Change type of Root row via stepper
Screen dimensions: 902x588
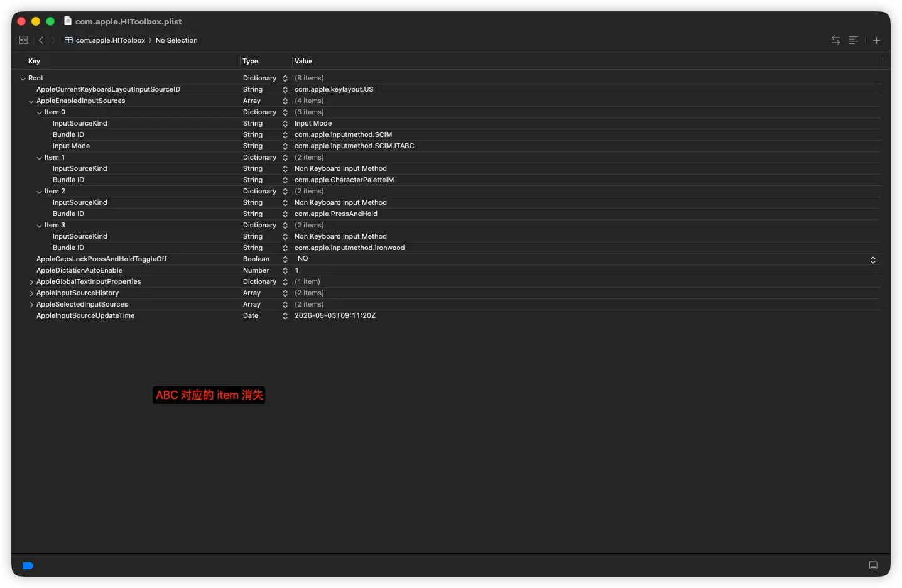[x=285, y=79]
